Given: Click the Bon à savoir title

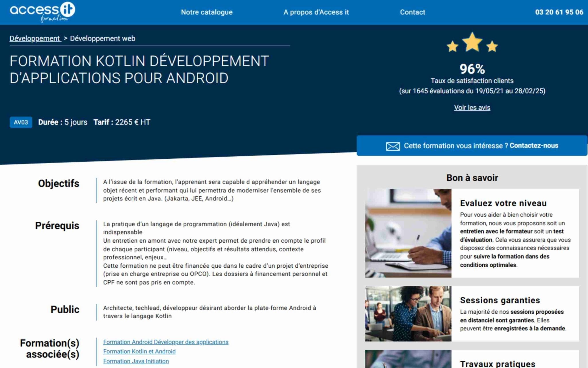Looking at the screenshot, I should [472, 178].
